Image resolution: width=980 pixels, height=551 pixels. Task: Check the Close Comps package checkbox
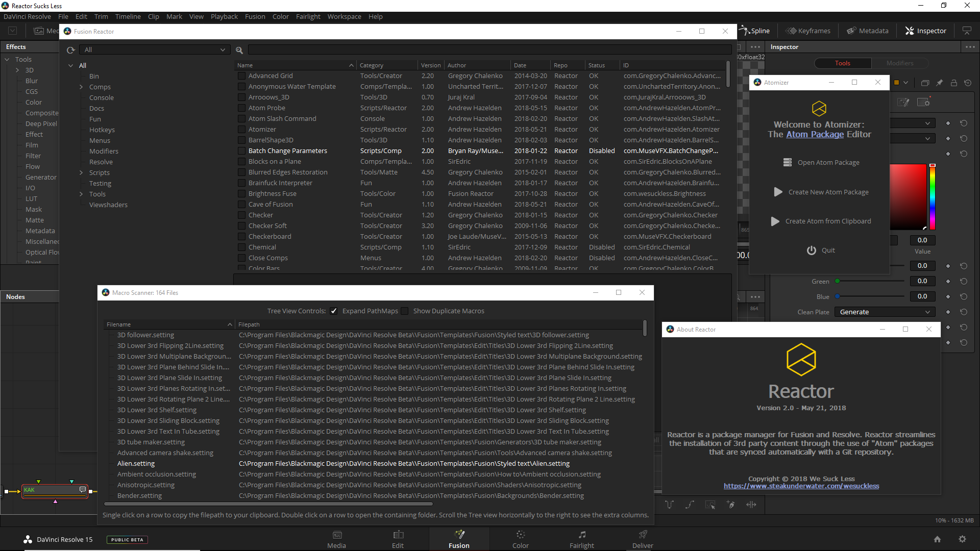coord(241,258)
